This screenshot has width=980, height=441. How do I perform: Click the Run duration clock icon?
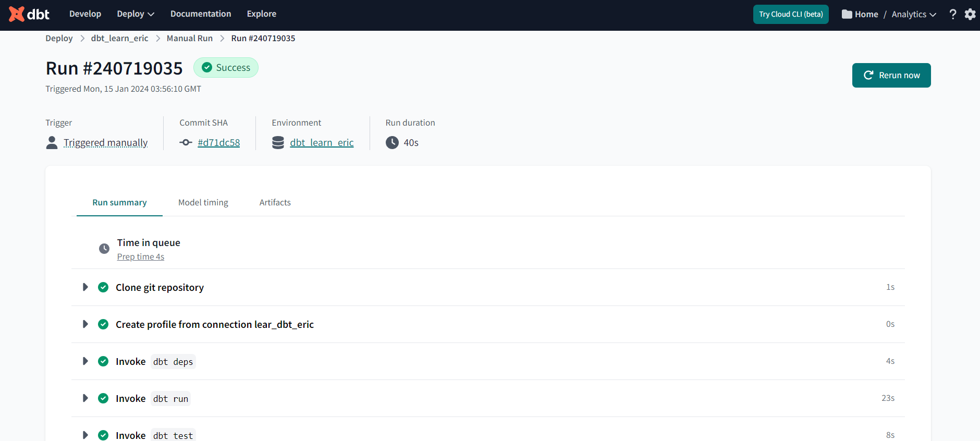point(392,142)
